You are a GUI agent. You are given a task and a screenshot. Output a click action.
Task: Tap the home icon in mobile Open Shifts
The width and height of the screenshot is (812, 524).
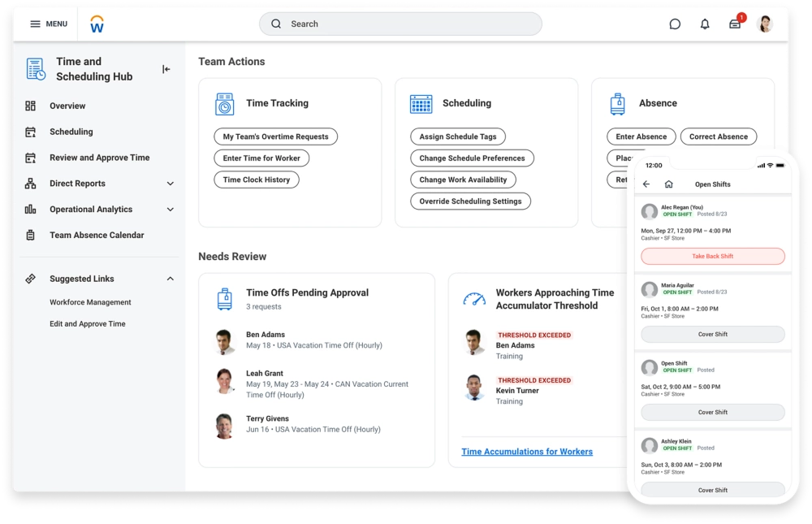[x=668, y=184]
